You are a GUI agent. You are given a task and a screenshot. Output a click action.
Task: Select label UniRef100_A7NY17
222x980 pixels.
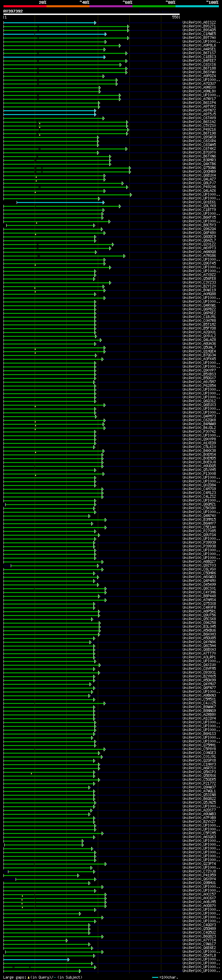[x=199, y=99]
